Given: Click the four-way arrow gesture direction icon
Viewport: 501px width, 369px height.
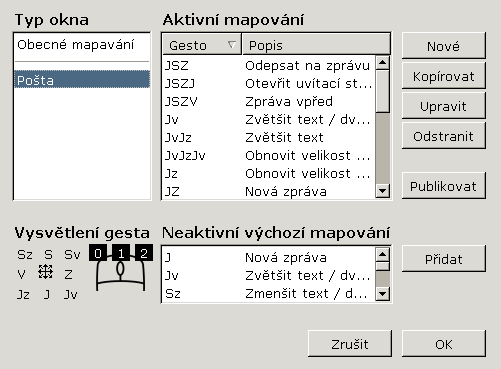Looking at the screenshot, I should pos(45,272).
